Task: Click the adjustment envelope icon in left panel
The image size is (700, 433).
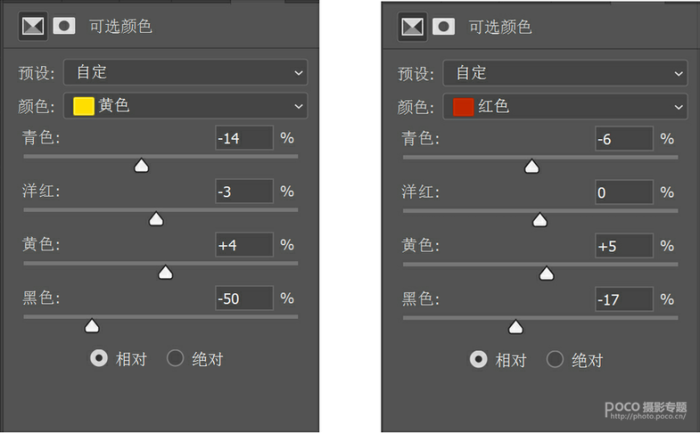Action: (33, 26)
